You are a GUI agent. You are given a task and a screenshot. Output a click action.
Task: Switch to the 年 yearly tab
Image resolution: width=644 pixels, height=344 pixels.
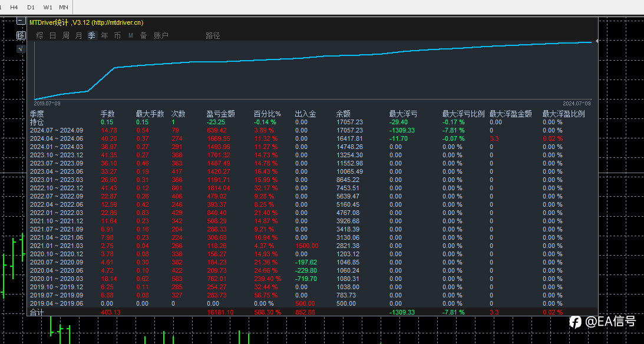[x=105, y=36]
